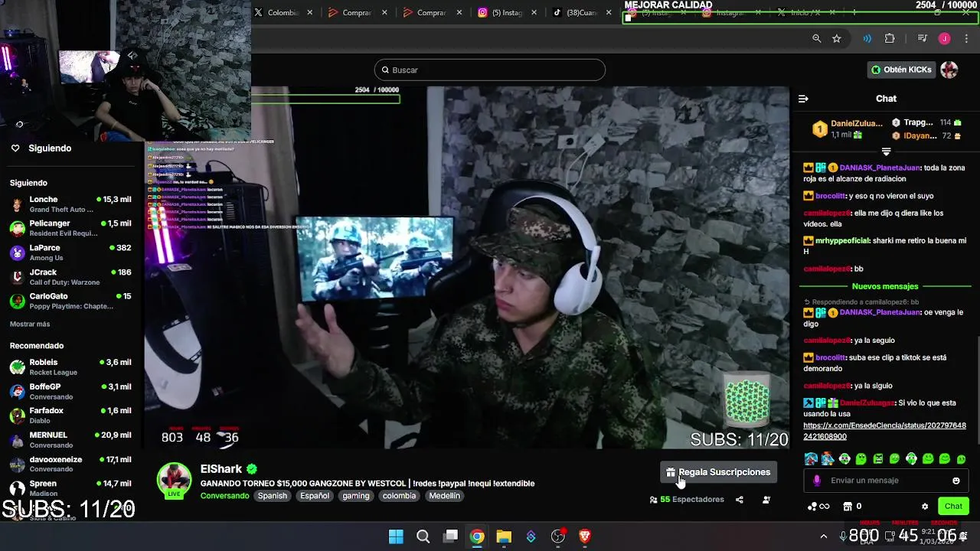Click the Buscar search field
The width and height of the screenshot is (980, 551).
pos(490,70)
